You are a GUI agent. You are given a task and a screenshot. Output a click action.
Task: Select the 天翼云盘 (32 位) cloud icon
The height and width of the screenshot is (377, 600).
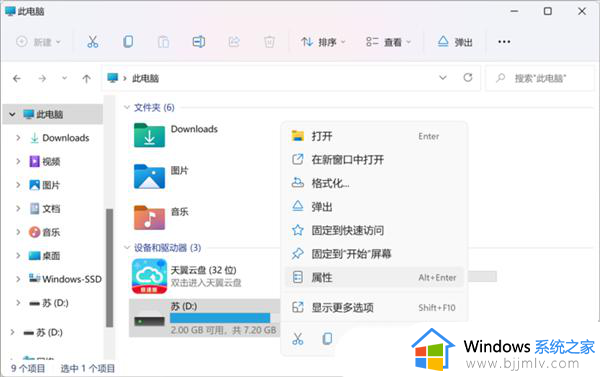(149, 276)
